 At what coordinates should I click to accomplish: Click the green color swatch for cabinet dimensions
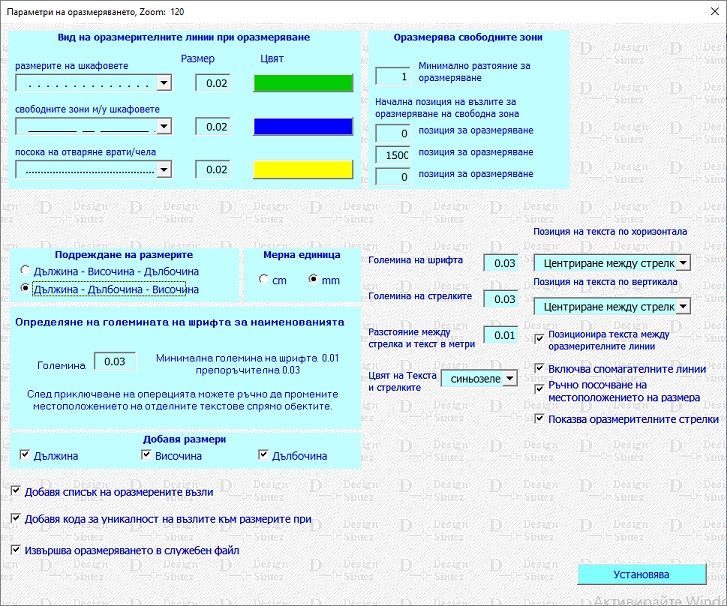[x=303, y=83]
